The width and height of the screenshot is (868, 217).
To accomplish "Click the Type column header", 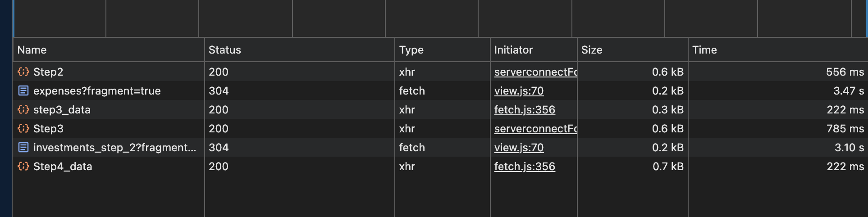I will [411, 50].
